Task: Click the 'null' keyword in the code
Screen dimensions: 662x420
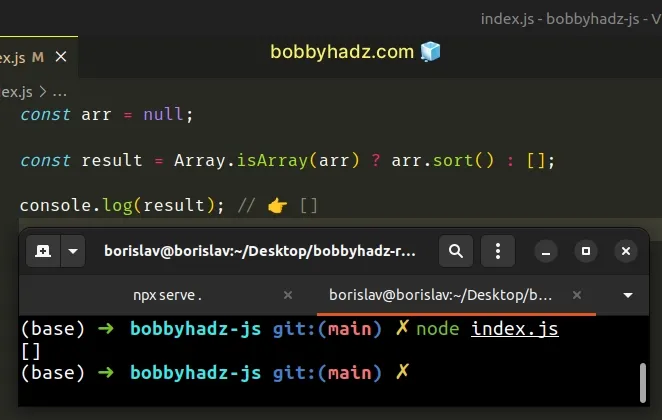Action: [163, 114]
